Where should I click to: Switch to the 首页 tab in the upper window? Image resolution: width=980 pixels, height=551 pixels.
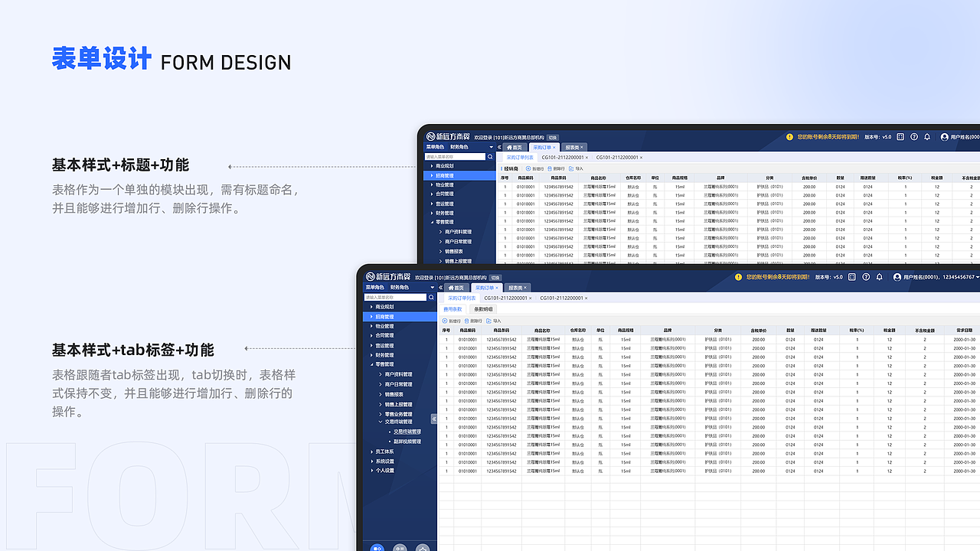point(515,148)
